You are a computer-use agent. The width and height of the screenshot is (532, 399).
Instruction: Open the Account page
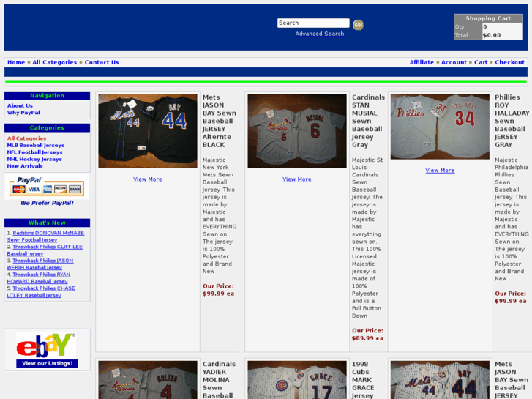(454, 62)
